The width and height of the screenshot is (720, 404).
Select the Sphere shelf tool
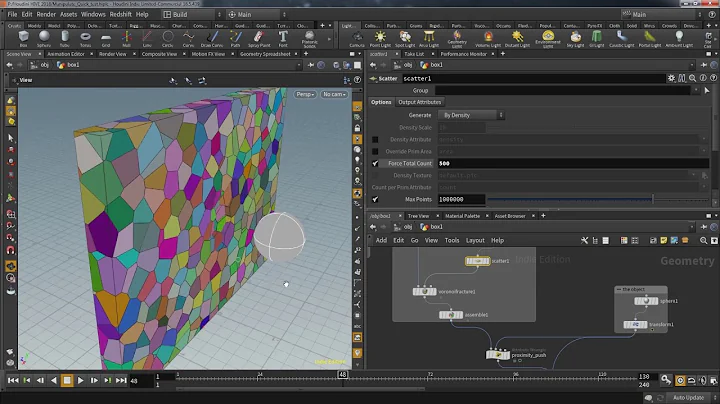44,38
